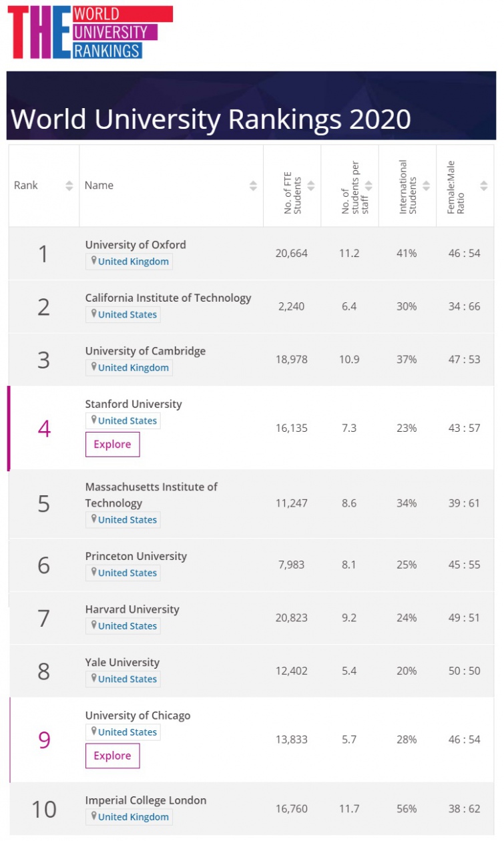Select the rank 4 Stanford row number
The image size is (504, 841).
44,429
